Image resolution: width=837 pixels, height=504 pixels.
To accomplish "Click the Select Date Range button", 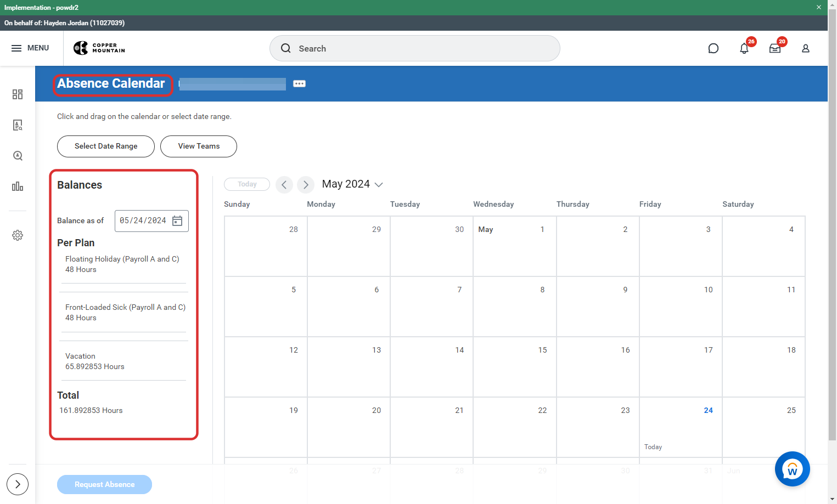I will [x=106, y=146].
